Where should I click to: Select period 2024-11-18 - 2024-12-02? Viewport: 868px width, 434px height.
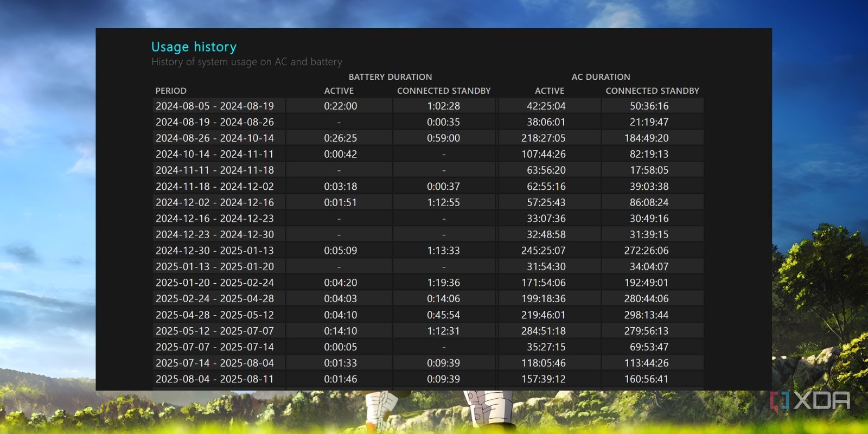click(x=215, y=186)
